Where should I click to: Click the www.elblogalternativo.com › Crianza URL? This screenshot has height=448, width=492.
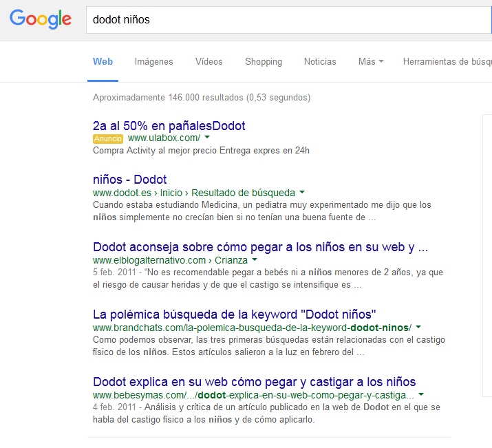tap(170, 260)
